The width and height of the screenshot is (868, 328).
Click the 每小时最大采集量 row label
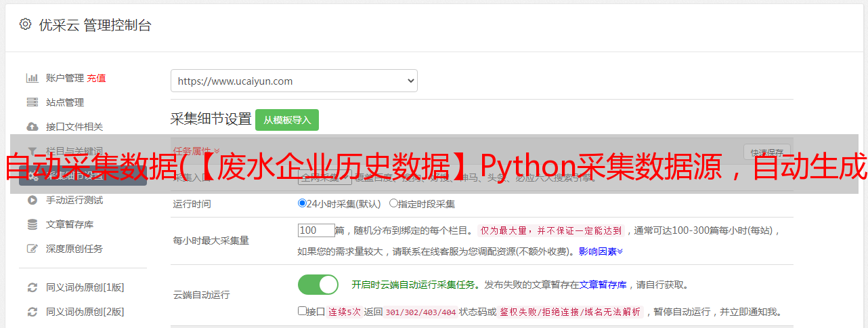pos(211,241)
